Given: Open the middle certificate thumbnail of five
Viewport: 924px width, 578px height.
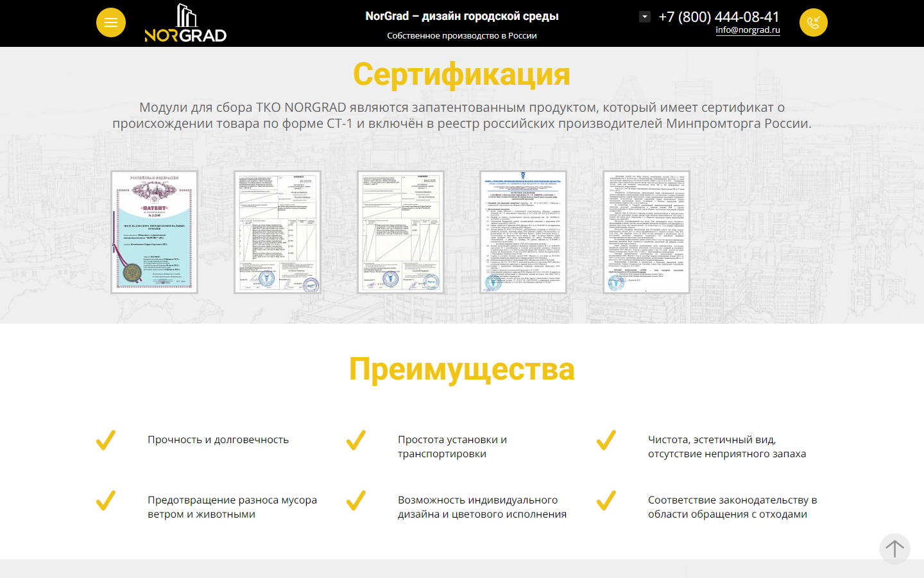Looking at the screenshot, I should tap(400, 232).
